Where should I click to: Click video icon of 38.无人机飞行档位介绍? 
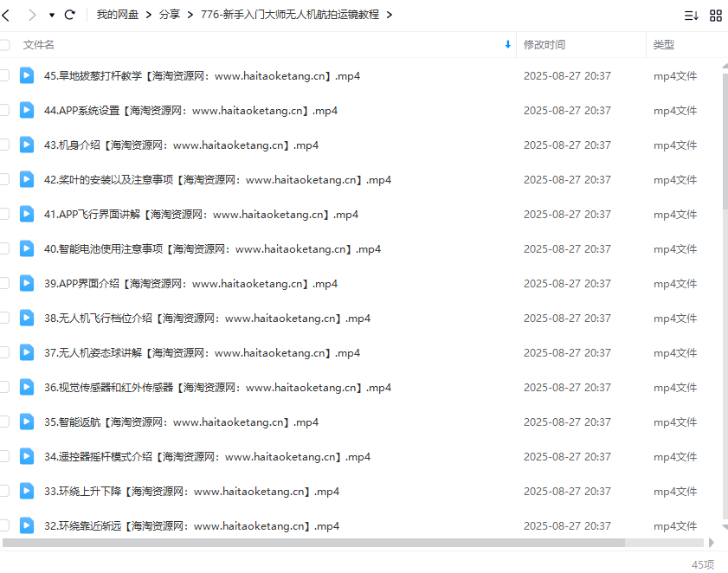(27, 318)
